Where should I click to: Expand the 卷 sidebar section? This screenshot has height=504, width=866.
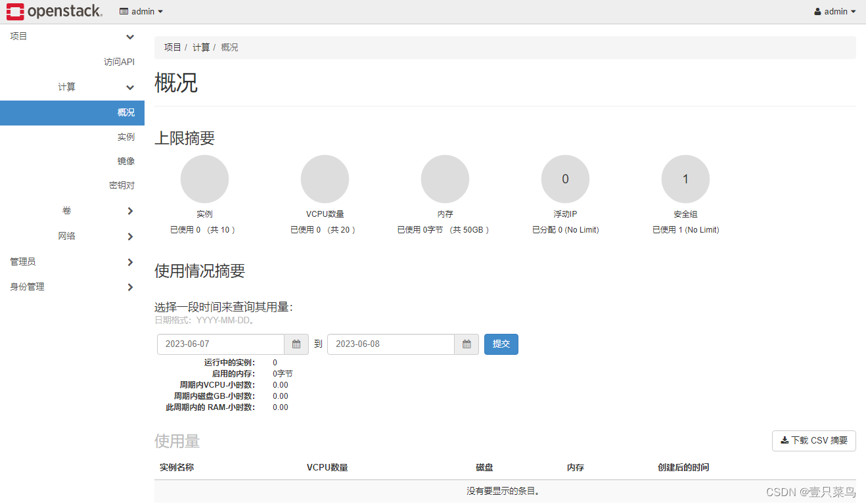coord(72,211)
